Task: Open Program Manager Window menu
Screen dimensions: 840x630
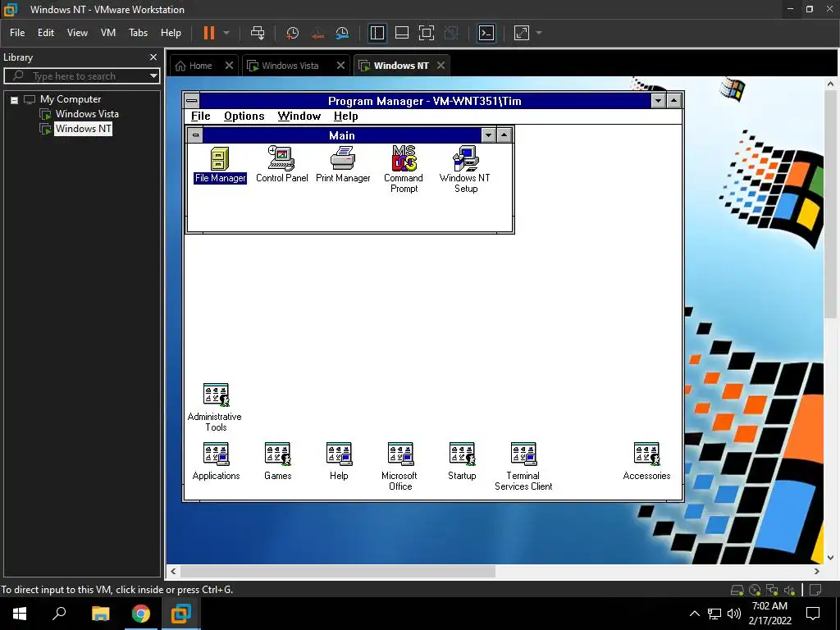Action: [x=299, y=116]
